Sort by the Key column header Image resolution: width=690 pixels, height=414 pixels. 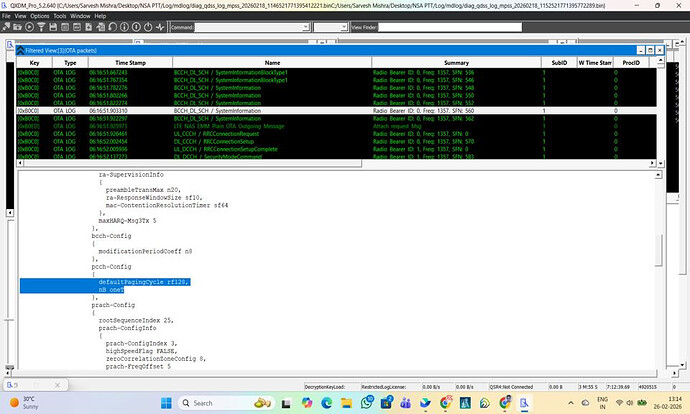(x=34, y=62)
